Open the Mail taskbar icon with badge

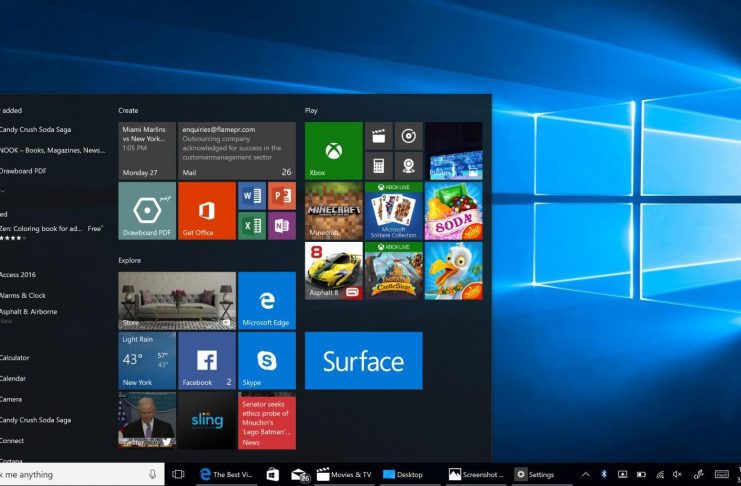pyautogui.click(x=300, y=475)
